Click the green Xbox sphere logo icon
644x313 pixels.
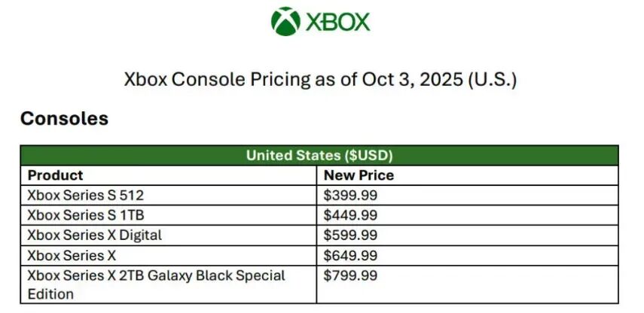tap(285, 21)
